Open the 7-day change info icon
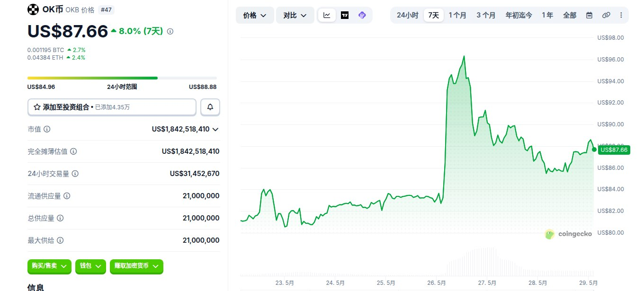This screenshot has width=644, height=291. [170, 31]
